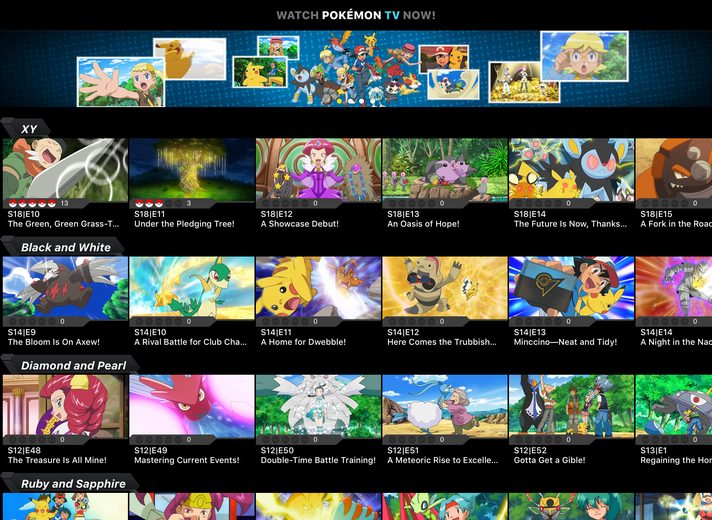Rate A Showcase Debut with Poké Balls
Screen dimensions: 712x520
pos(286,203)
